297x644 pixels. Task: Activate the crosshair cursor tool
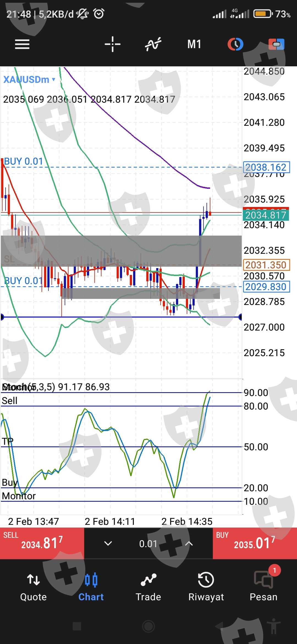[112, 44]
